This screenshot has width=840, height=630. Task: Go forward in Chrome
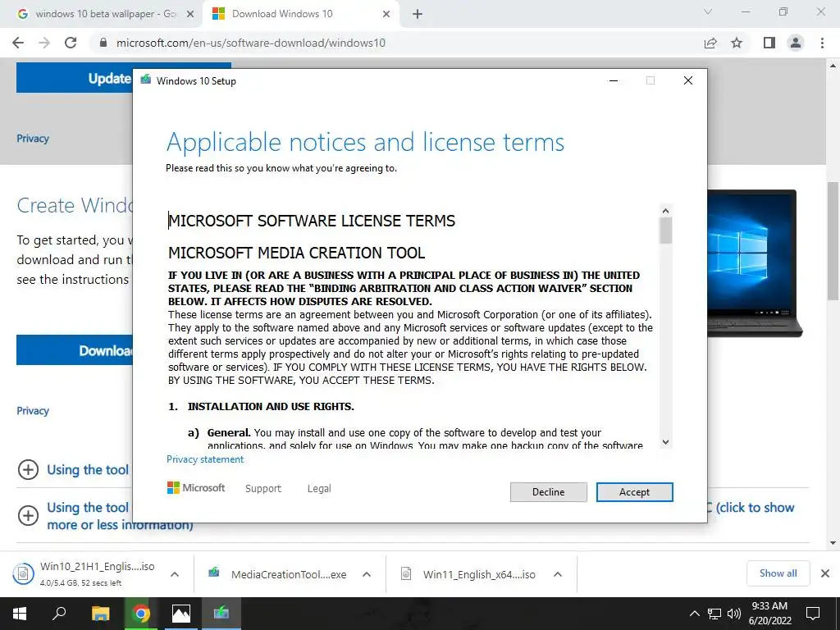(x=44, y=43)
